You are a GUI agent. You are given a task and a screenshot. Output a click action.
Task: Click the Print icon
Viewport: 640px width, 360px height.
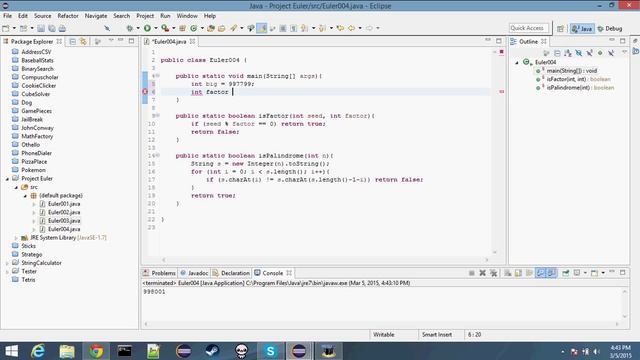[x=62, y=28]
